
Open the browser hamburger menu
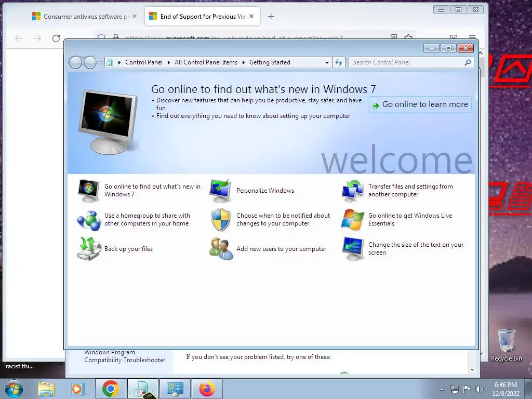coord(472,37)
